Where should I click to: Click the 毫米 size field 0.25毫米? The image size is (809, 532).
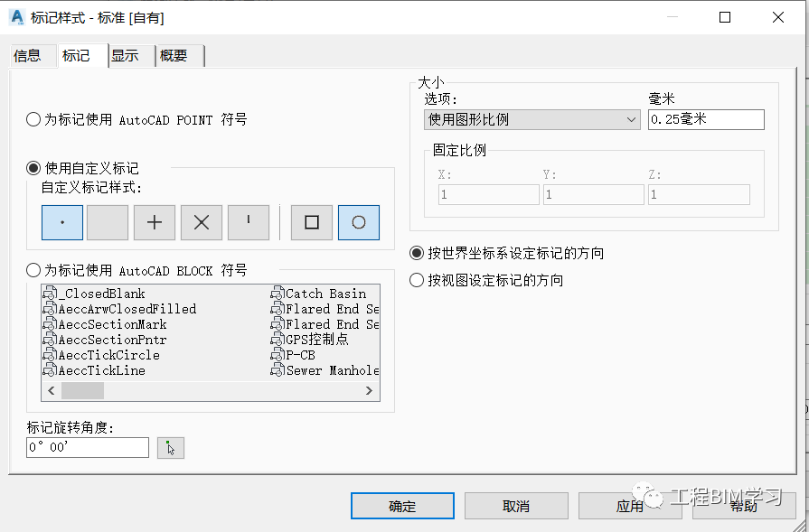tap(706, 119)
